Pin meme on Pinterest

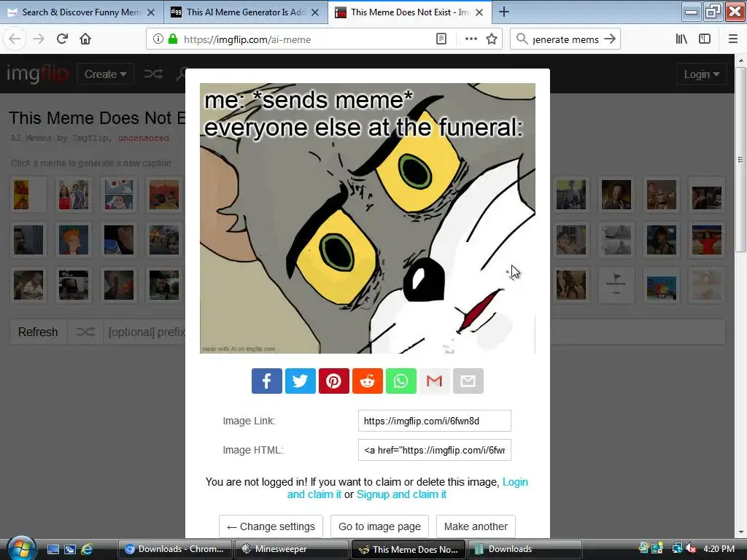tap(334, 381)
